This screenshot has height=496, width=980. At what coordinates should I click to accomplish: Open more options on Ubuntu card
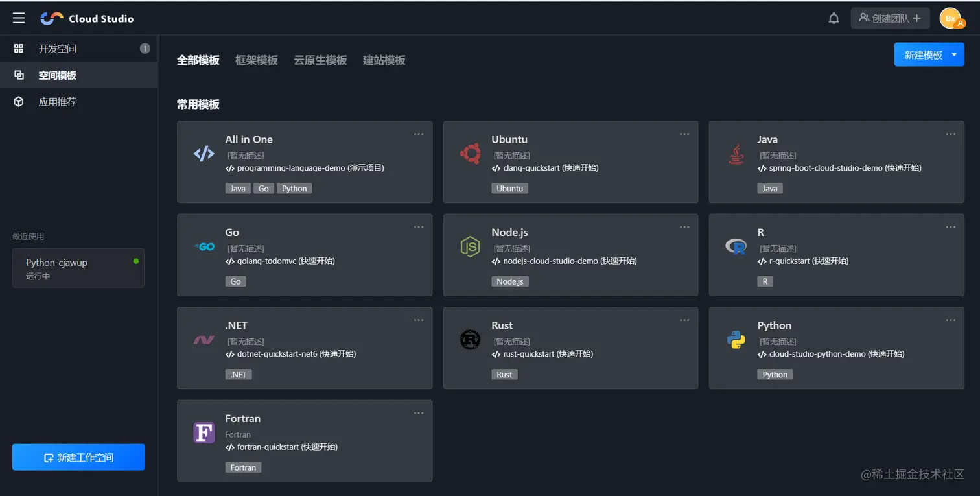pos(684,134)
